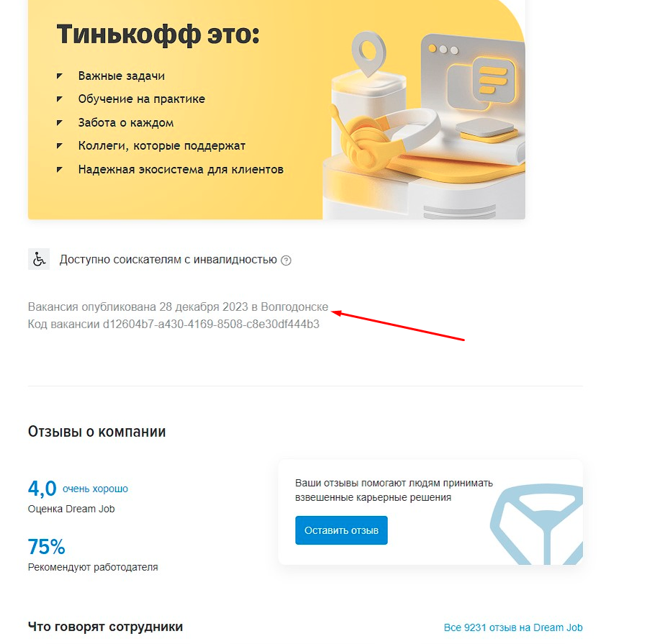Click the 75% recommend employer figure
Image resolution: width=655 pixels, height=644 pixels.
[x=46, y=547]
